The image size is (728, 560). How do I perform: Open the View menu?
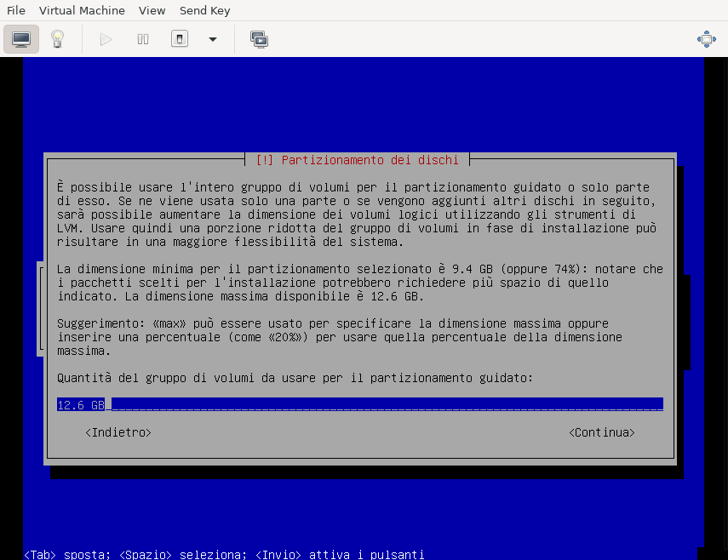pos(152,10)
